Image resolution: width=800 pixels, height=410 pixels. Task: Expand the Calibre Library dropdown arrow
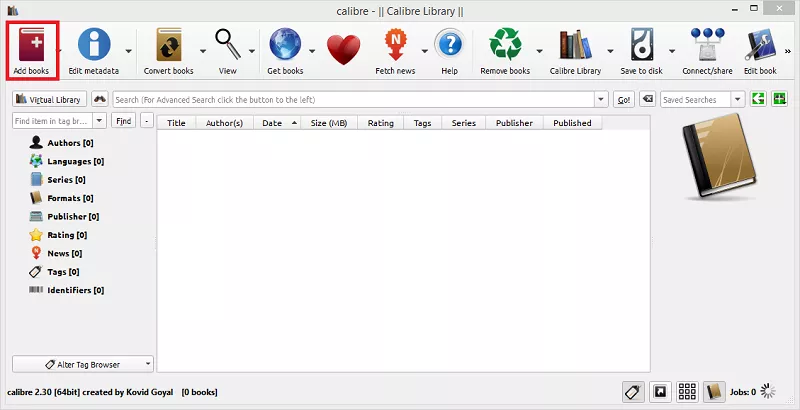[610, 50]
